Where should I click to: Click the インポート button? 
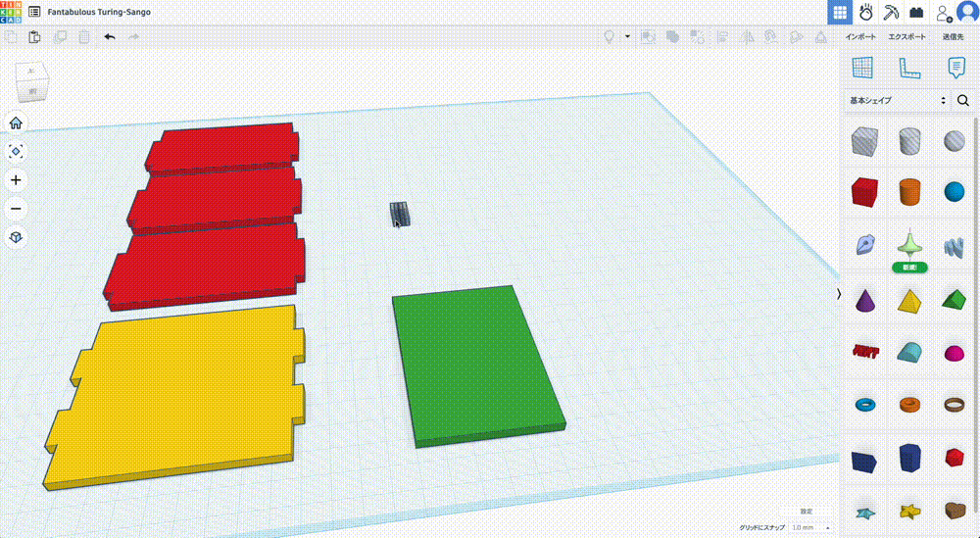coord(862,37)
